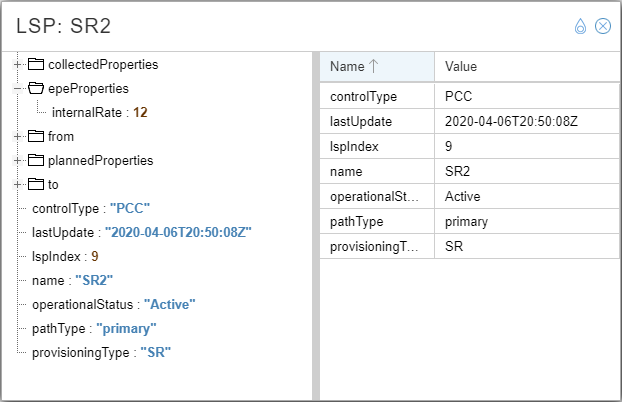Expand the collectedProperties tree node

[x=17, y=64]
